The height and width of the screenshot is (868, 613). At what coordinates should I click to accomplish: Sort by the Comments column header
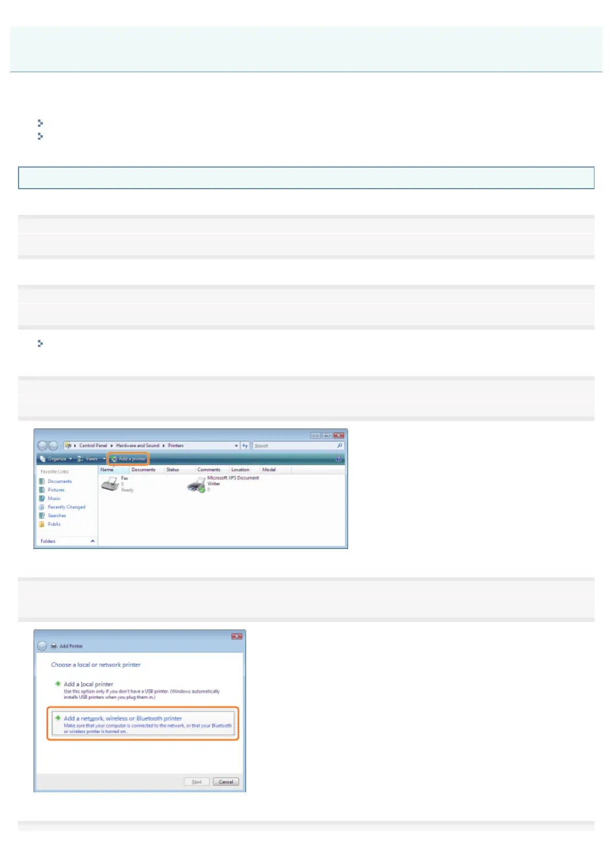212,470
